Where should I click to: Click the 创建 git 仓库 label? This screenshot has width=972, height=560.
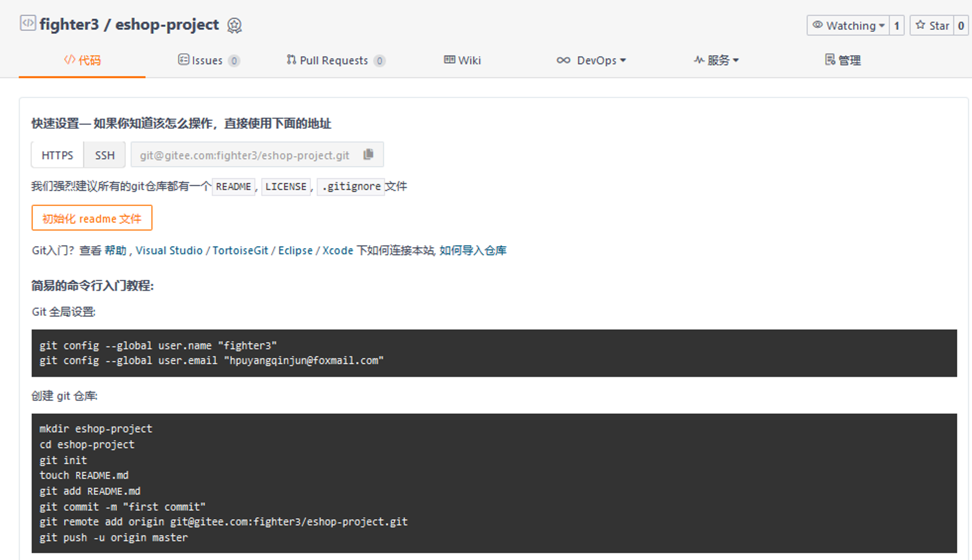(x=65, y=396)
